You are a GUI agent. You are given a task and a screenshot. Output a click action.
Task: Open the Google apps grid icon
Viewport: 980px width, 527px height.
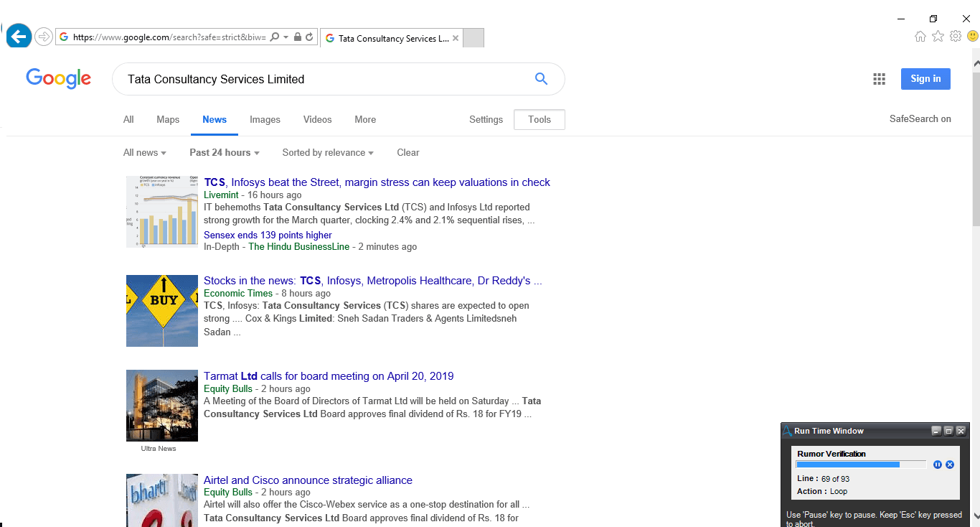click(879, 79)
